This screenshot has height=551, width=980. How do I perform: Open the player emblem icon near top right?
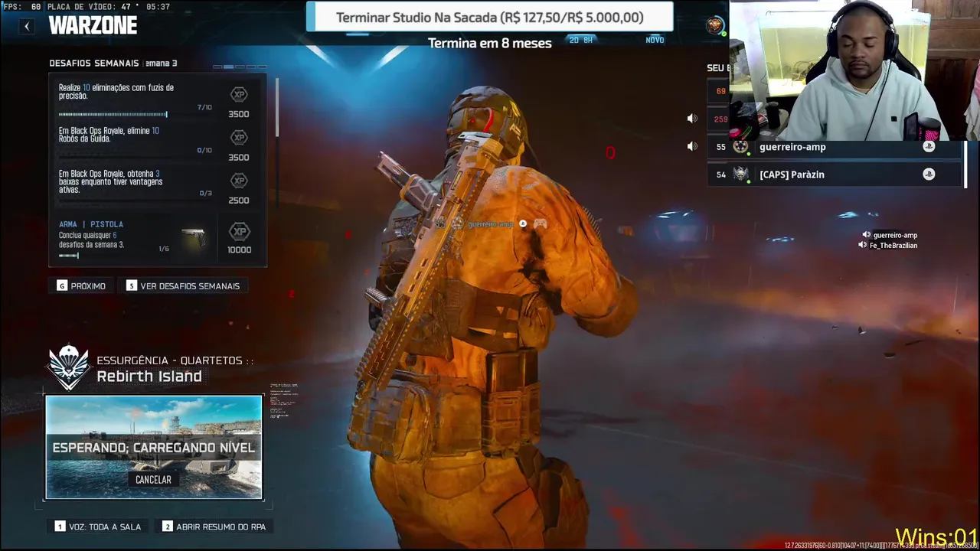point(714,25)
